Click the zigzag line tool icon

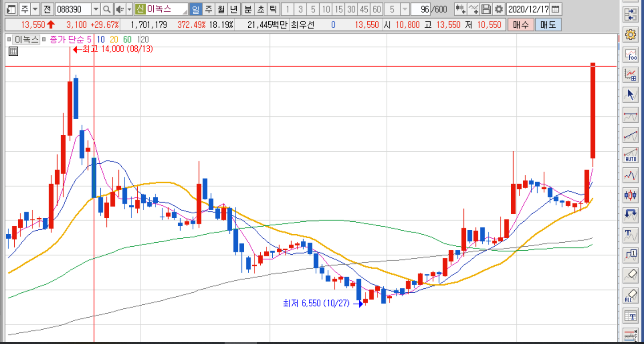click(x=631, y=174)
